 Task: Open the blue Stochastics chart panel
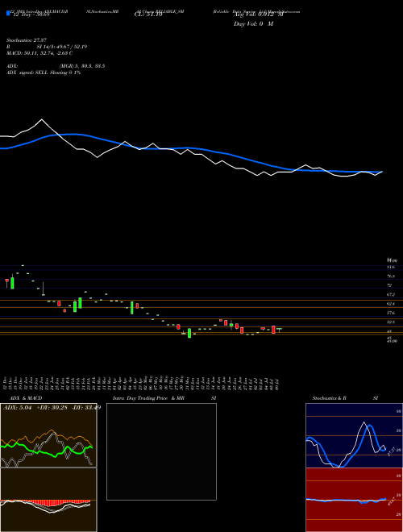point(354,435)
